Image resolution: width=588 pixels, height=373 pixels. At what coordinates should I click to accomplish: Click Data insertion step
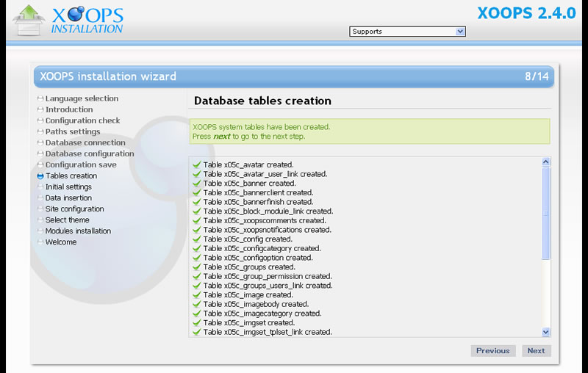pos(68,198)
